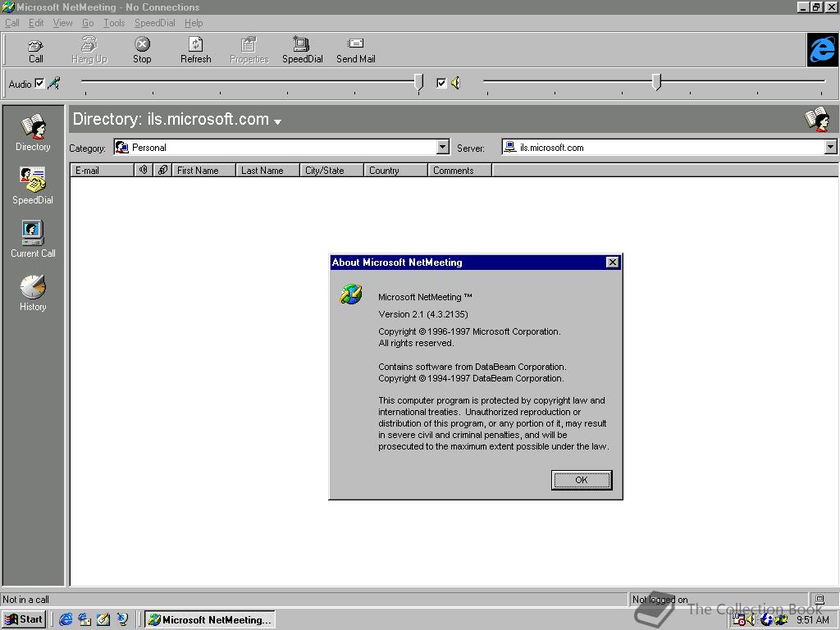Screen dimensions: 840x630
Task: Click the Call toolbar button
Action: click(36, 50)
